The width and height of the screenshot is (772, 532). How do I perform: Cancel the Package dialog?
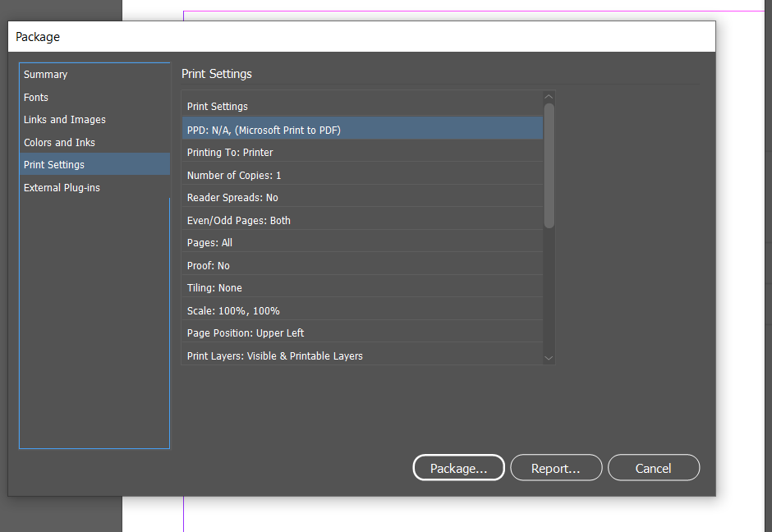(x=654, y=467)
